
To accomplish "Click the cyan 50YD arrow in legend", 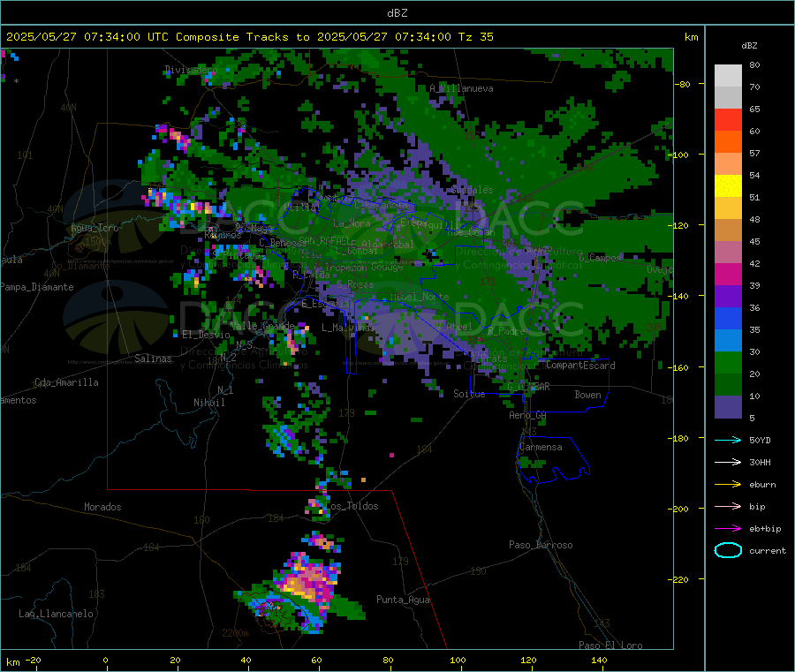I will [x=728, y=440].
